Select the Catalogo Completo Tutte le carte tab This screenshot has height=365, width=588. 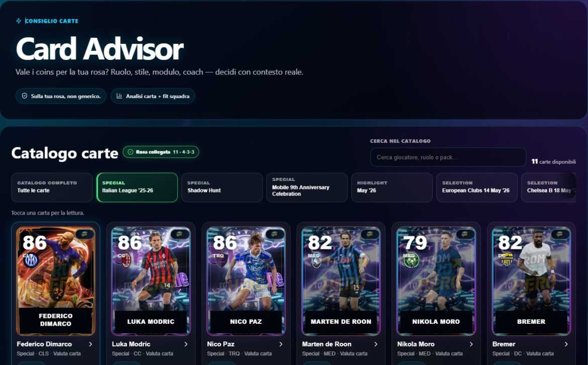[52, 187]
